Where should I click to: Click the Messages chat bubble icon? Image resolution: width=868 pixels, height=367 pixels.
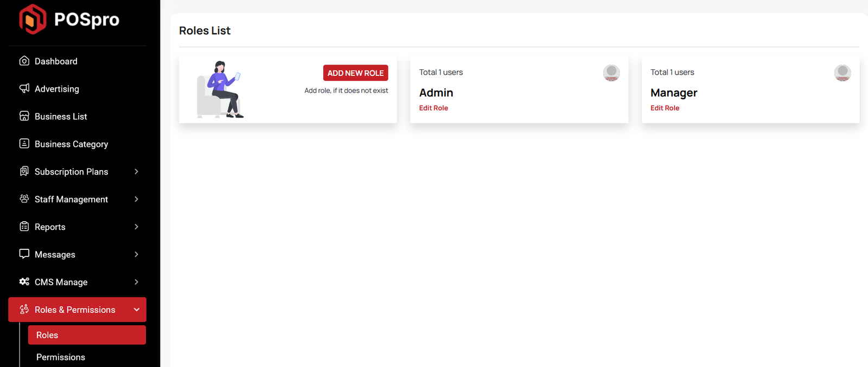point(24,254)
